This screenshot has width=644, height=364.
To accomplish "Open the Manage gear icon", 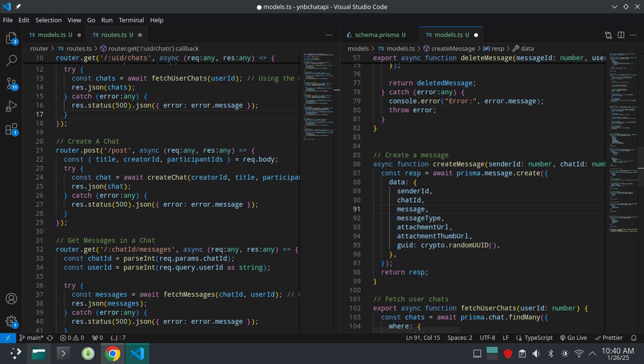I will [11, 322].
